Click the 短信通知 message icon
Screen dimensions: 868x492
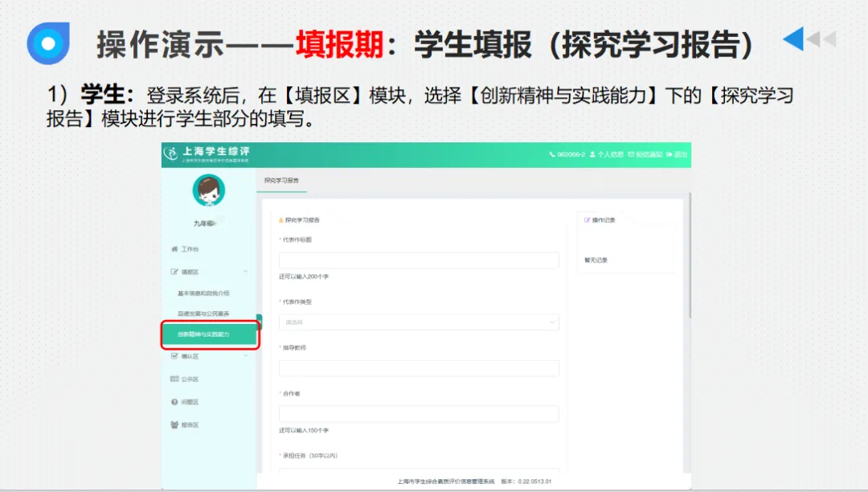point(632,154)
